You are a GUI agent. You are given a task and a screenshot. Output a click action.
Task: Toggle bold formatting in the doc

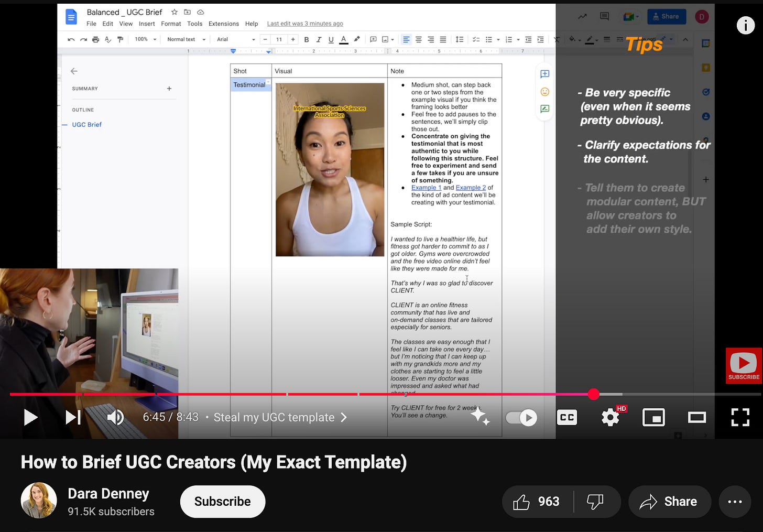[x=307, y=39]
